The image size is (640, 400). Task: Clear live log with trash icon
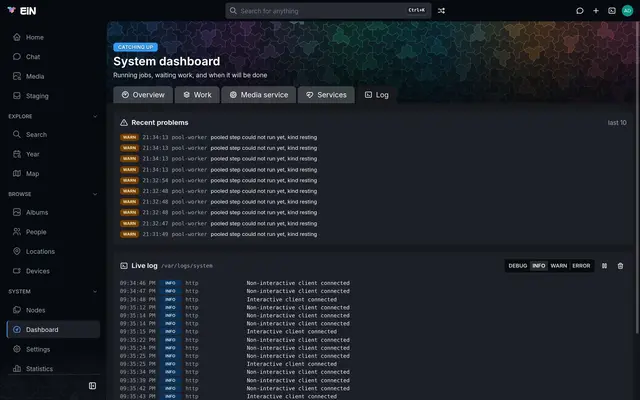620,266
